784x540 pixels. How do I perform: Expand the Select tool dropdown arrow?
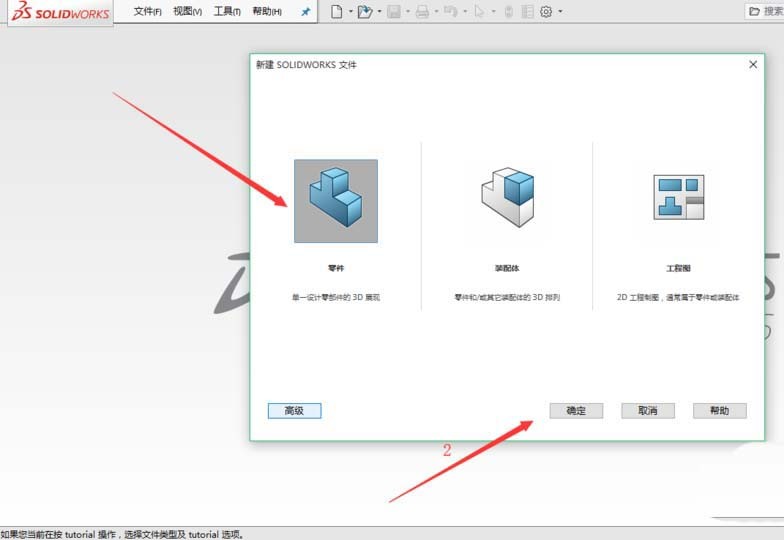point(494,12)
